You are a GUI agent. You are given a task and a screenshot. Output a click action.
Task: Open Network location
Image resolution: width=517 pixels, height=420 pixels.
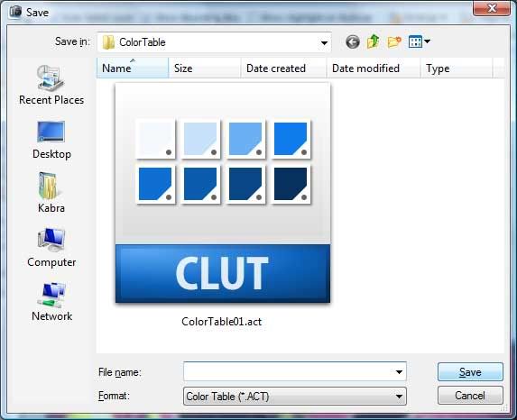51,301
